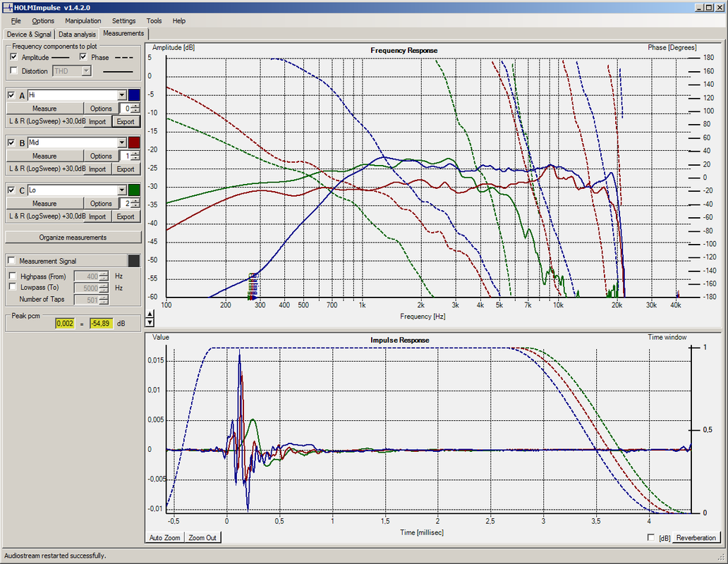This screenshot has width=728, height=564.
Task: Enable the Highpass (From) checkbox
Action: (x=13, y=276)
